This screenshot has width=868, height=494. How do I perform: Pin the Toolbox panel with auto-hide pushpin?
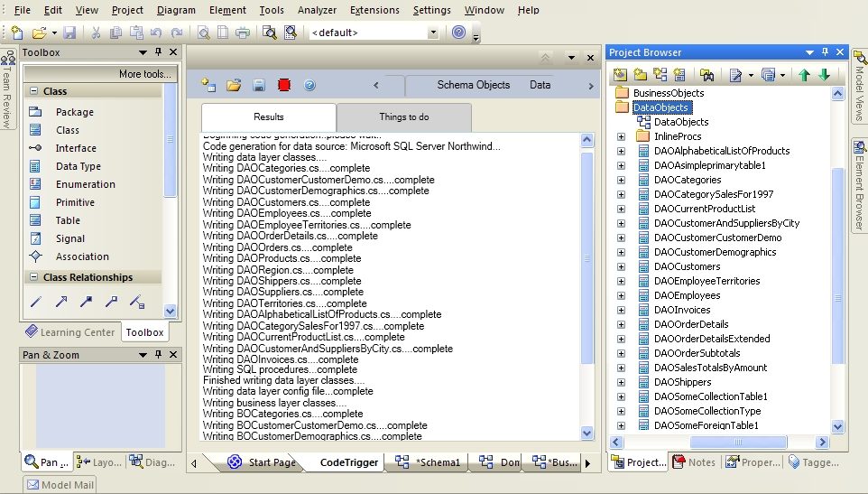(x=159, y=52)
